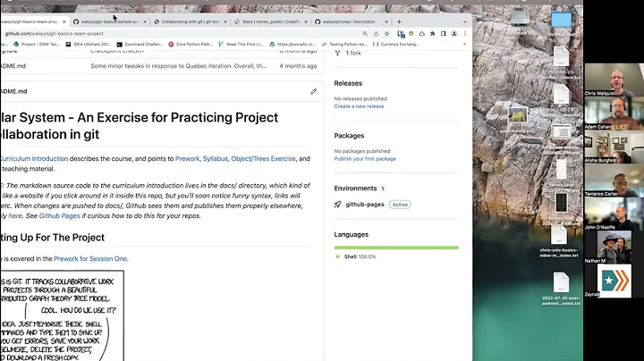Click the Active environment status badge
Image resolution: width=644 pixels, height=361 pixels.
pyautogui.click(x=400, y=205)
